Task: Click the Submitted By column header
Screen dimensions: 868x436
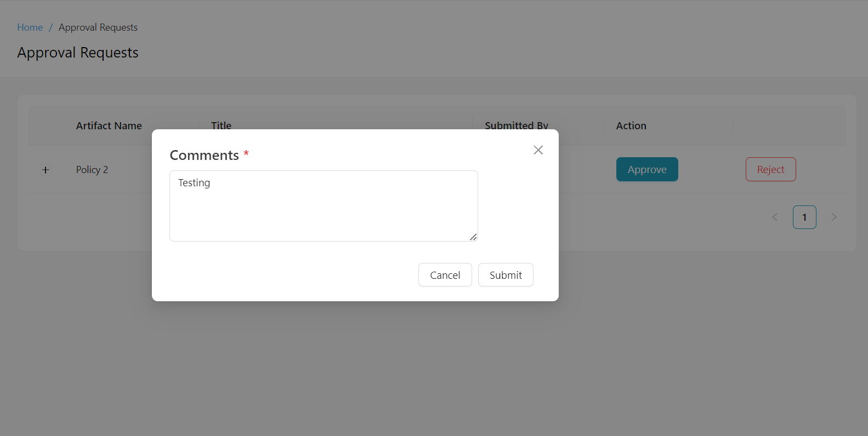Action: tap(516, 125)
